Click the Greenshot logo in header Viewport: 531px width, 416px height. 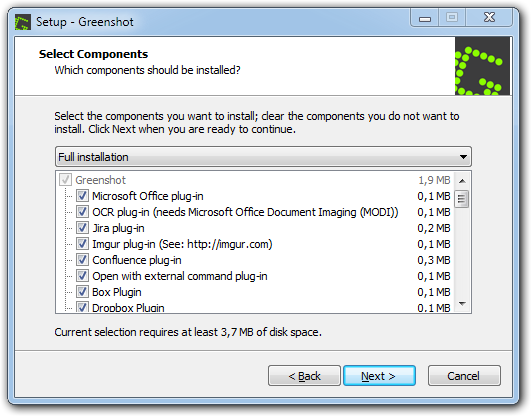click(482, 66)
